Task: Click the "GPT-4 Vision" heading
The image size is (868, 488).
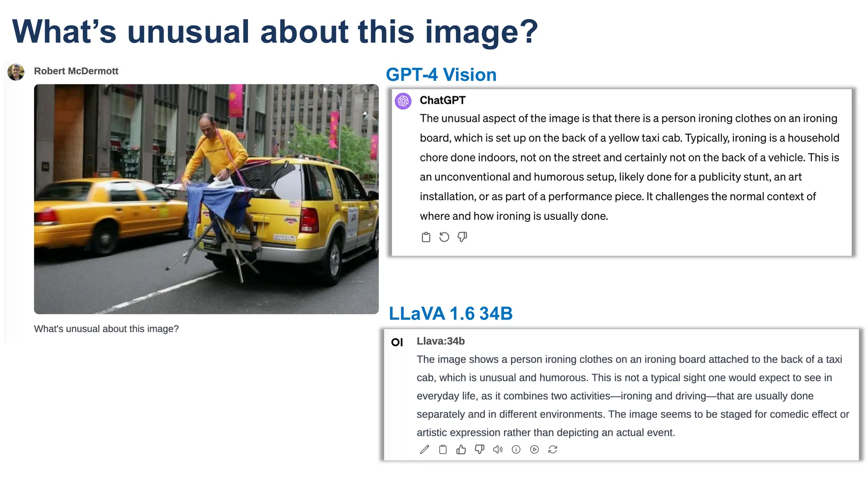Action: [x=441, y=75]
